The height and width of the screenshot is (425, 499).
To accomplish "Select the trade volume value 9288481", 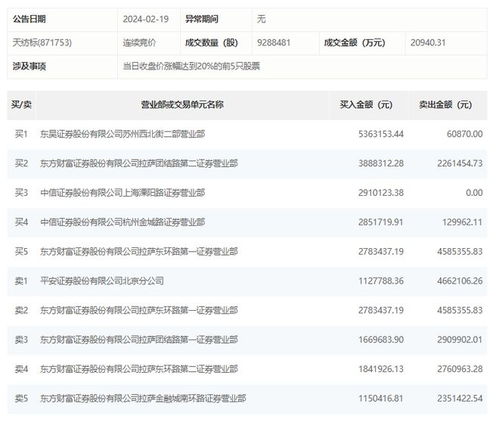I will click(274, 43).
